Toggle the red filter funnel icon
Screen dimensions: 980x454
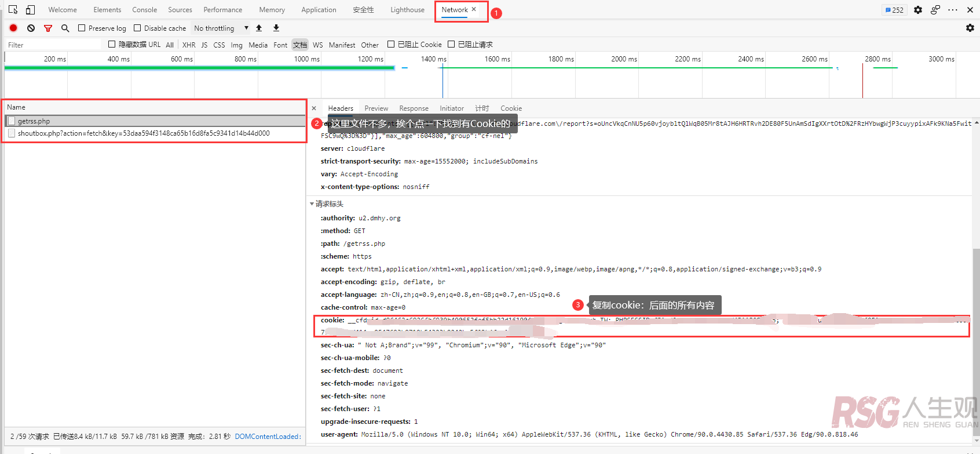pos(48,28)
